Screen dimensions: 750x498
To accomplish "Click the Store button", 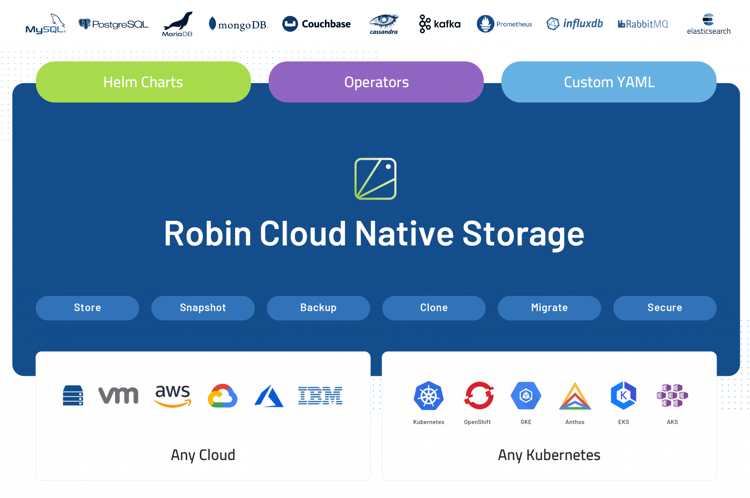I will [88, 308].
